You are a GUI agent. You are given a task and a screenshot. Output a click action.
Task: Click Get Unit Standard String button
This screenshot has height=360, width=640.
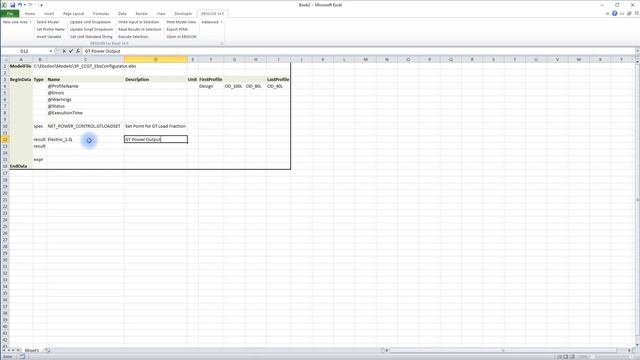[91, 37]
